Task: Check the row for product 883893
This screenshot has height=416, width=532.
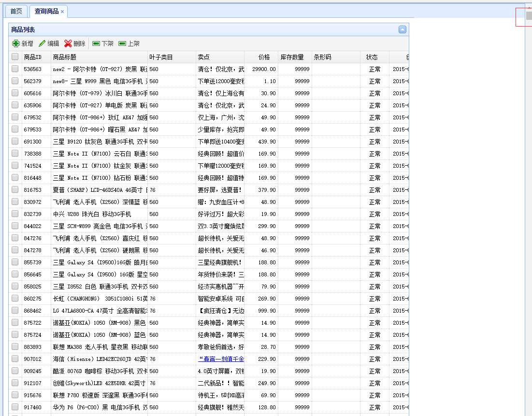Action: pyautogui.click(x=15, y=347)
